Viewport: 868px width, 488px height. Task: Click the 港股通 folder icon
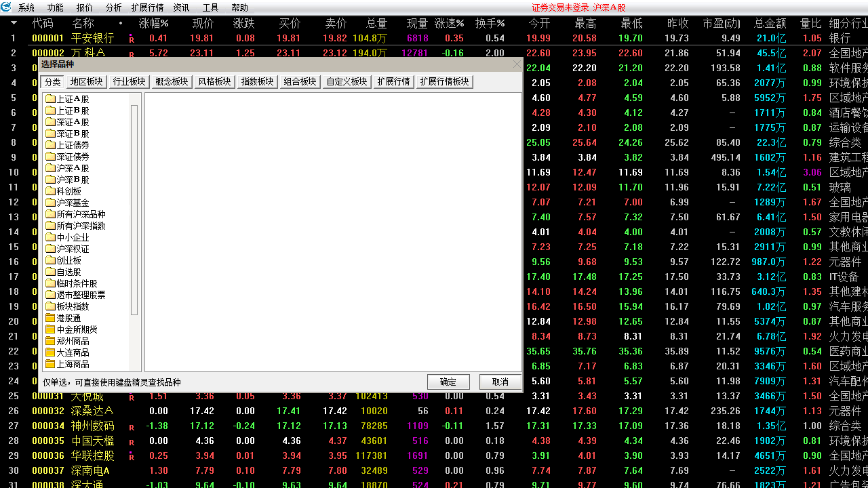[x=50, y=318]
